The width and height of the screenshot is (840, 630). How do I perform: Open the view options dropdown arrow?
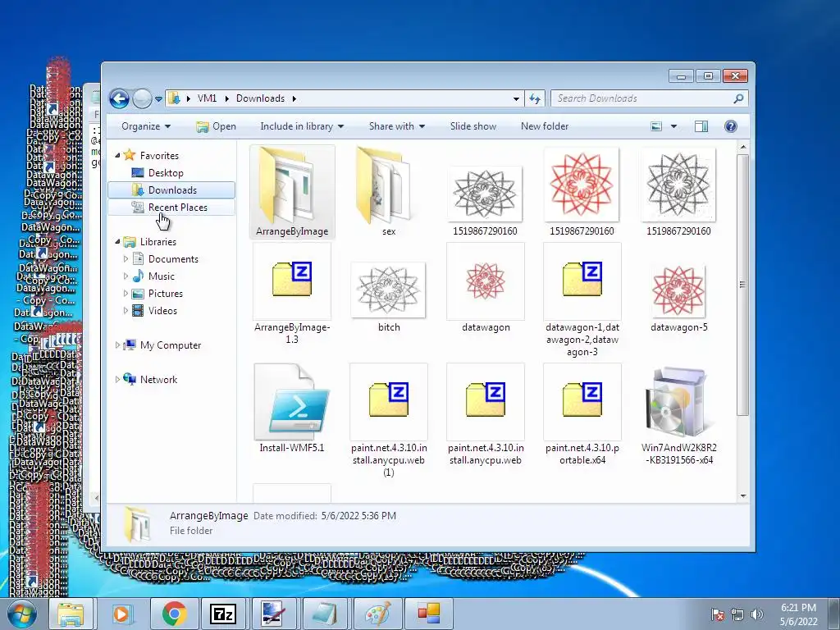(x=674, y=126)
